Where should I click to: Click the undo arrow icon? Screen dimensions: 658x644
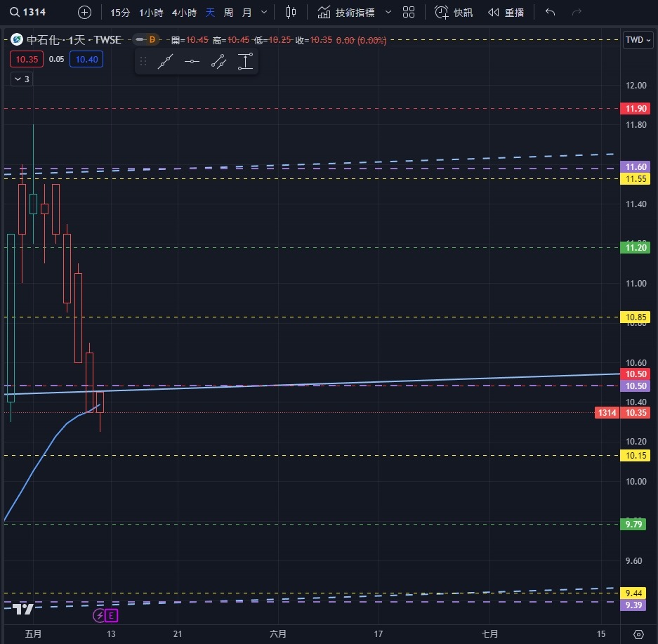[550, 12]
